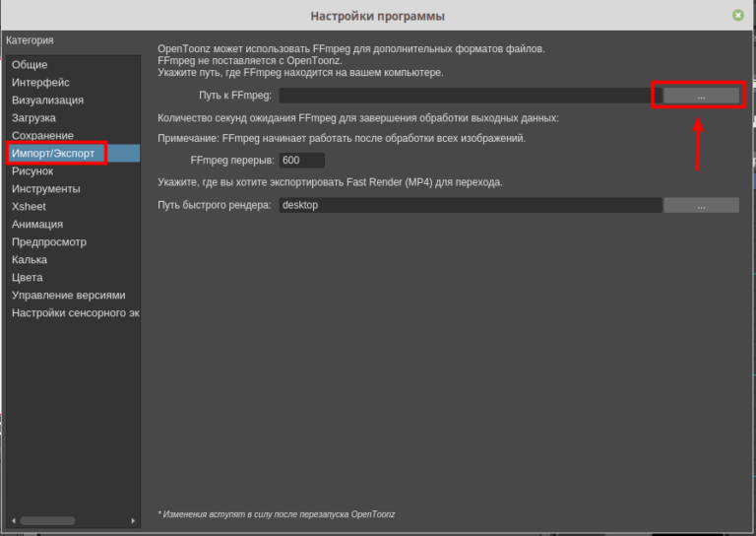This screenshot has width=756, height=536.
Task: Select the Инструменты category
Action: coord(73,189)
